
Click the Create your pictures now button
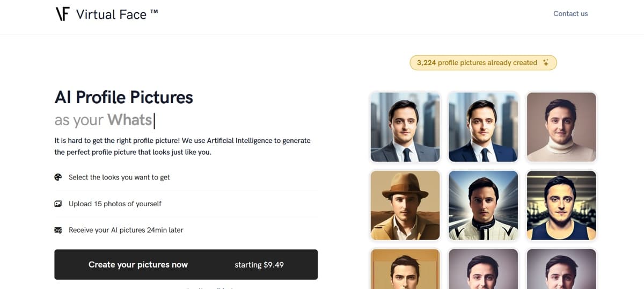pyautogui.click(x=186, y=264)
